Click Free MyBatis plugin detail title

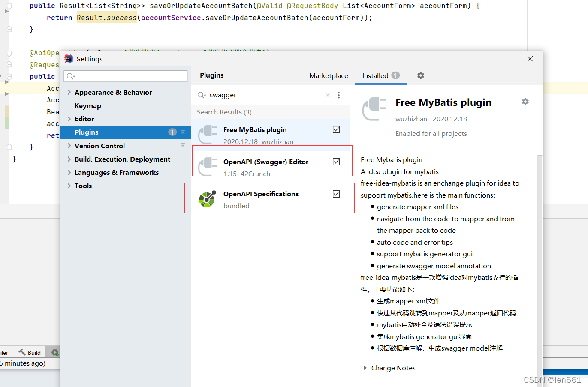tap(443, 102)
